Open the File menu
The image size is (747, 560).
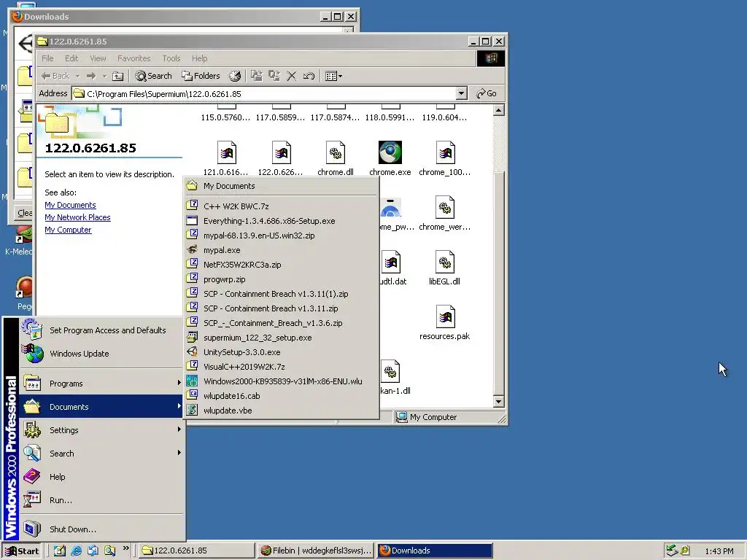point(47,58)
